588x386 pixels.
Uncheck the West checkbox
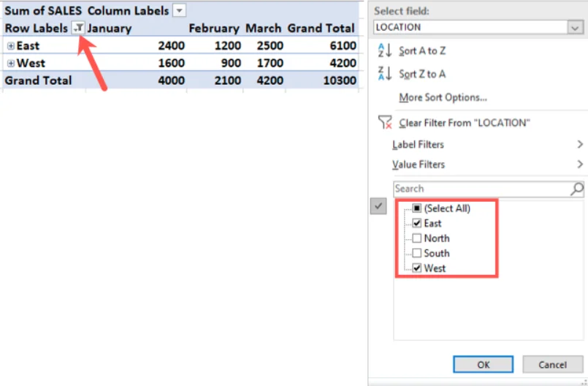[416, 268]
